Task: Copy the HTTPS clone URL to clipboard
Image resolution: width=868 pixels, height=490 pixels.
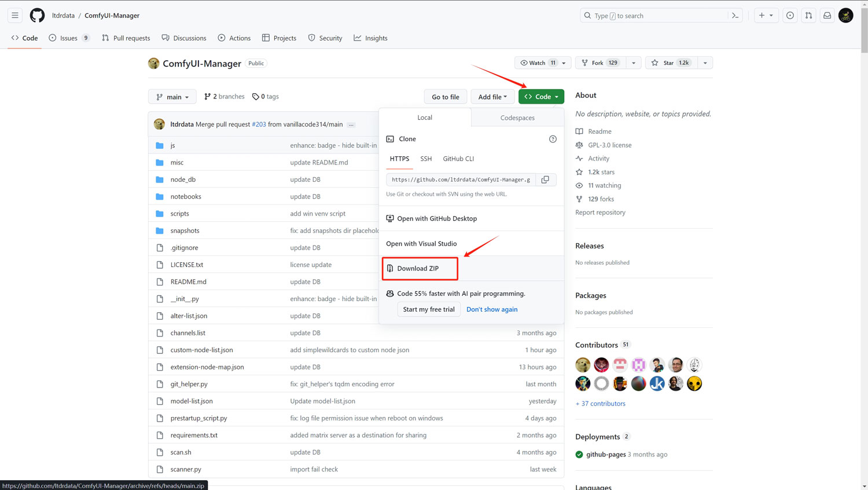Action: 545,180
